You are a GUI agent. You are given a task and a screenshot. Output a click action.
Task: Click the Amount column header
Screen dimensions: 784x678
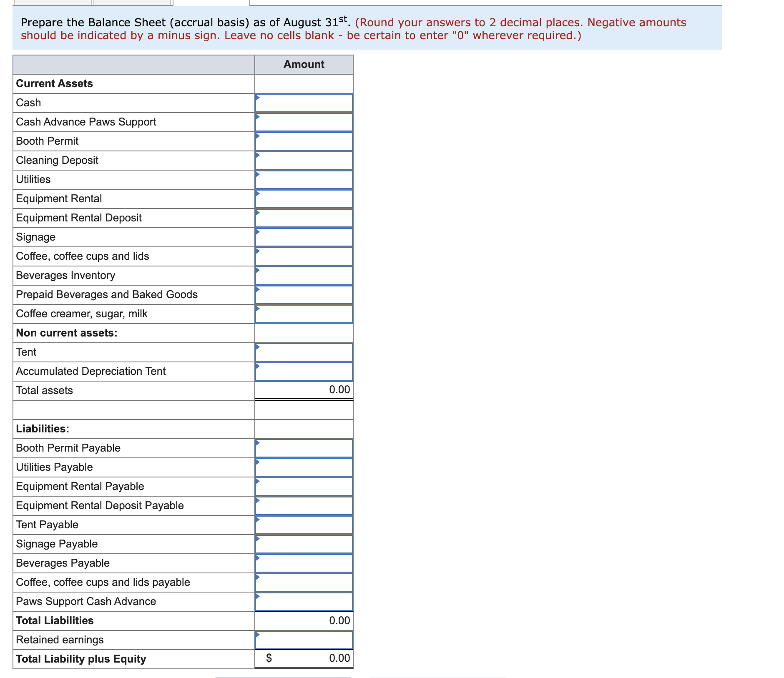coord(304,64)
